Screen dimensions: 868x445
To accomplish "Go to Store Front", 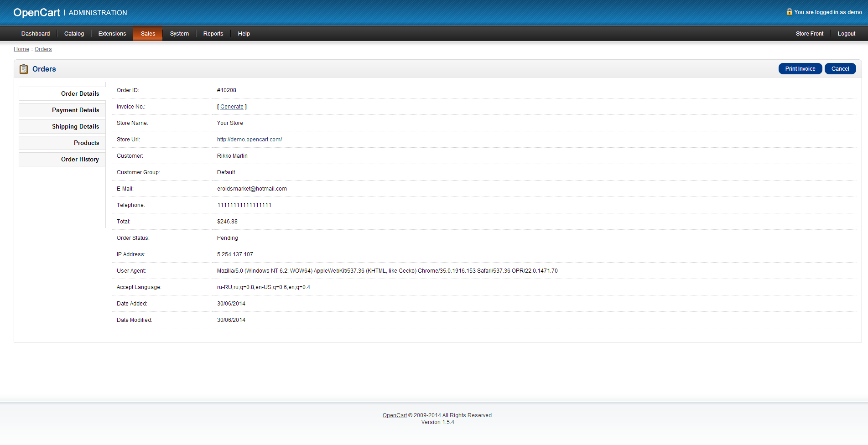I will [810, 34].
